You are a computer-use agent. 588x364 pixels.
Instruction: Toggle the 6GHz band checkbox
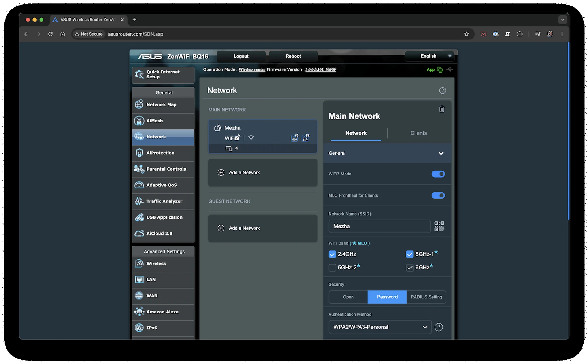pyautogui.click(x=409, y=268)
